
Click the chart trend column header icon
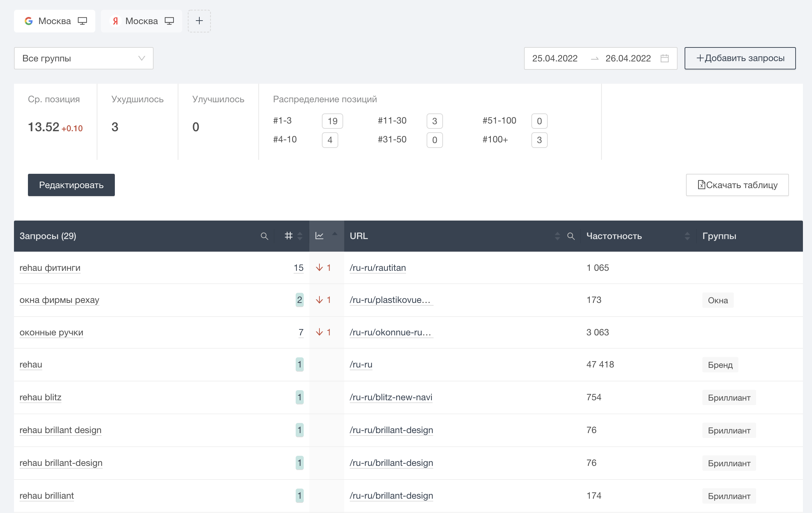pyautogui.click(x=319, y=236)
